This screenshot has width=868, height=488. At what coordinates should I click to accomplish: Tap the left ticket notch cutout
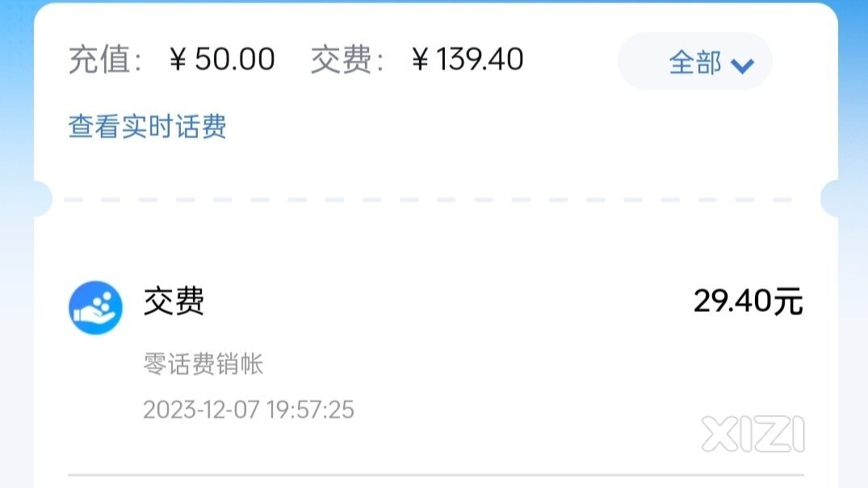[x=43, y=198]
